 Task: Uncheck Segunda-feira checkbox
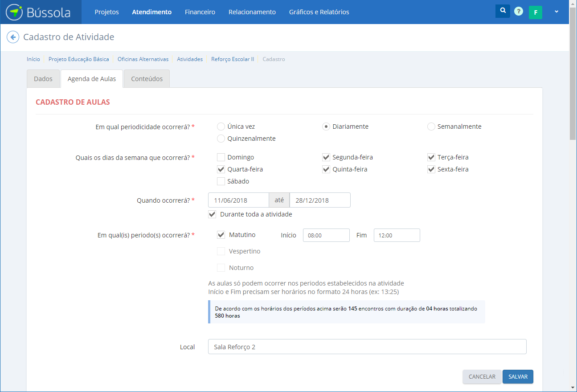326,157
